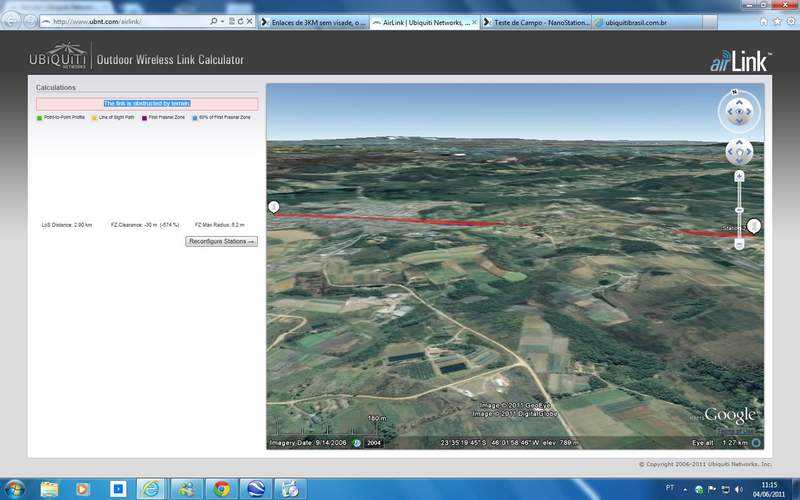800x500 pixels.
Task: Click the hand icon in Move joystick center
Action: tap(739, 152)
